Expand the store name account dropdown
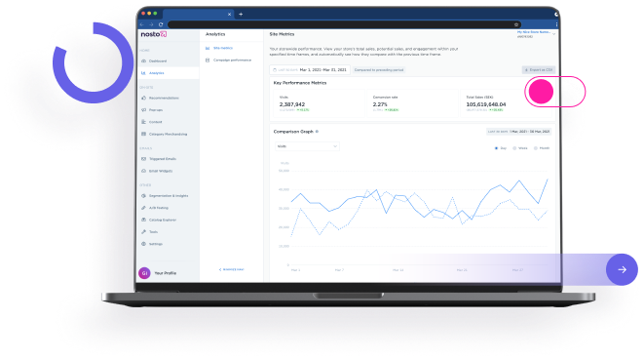Screen dimensions: 644x360 tap(536, 34)
